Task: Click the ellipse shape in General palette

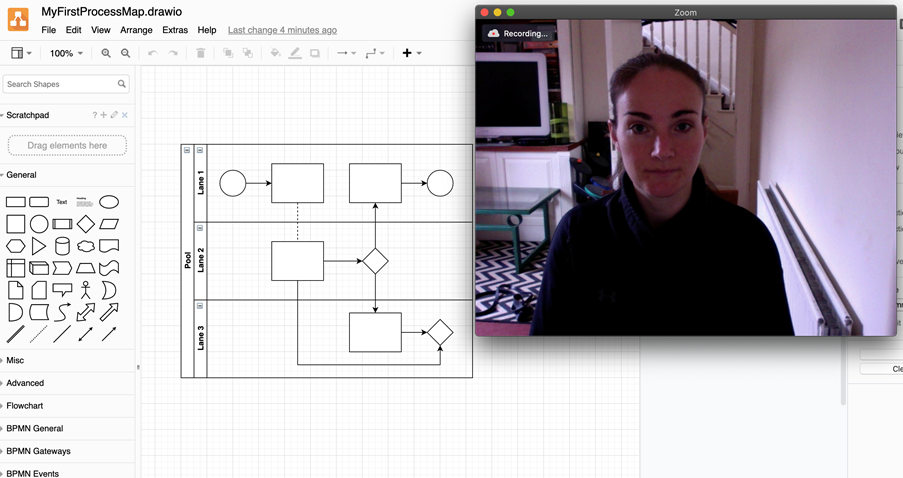Action: [109, 202]
